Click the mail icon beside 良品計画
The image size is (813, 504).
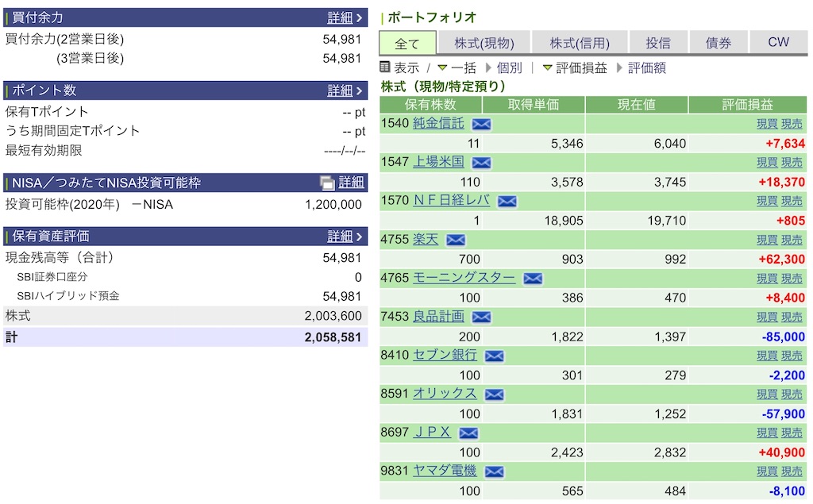(481, 317)
